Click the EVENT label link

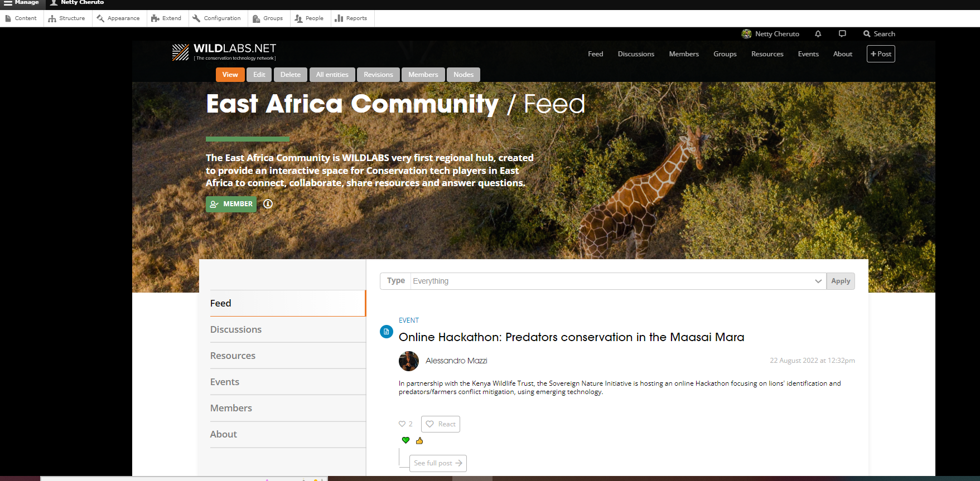(409, 320)
